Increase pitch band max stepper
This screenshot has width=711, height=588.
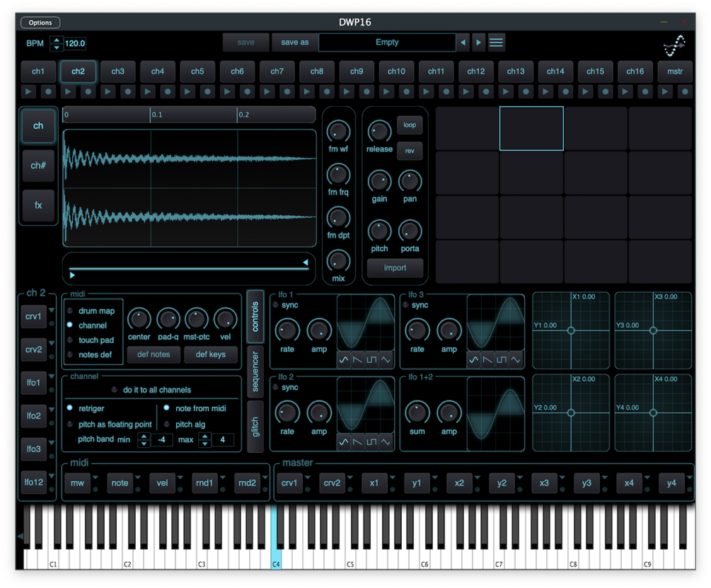(205, 436)
